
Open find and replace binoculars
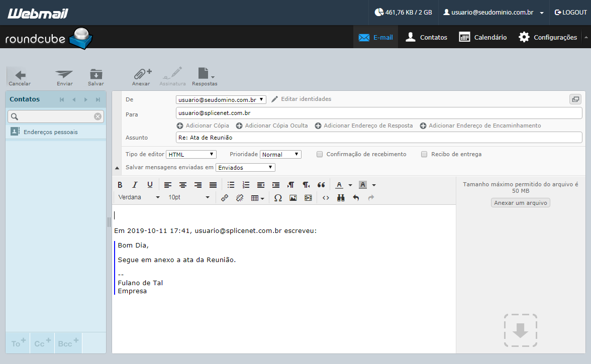(x=341, y=198)
